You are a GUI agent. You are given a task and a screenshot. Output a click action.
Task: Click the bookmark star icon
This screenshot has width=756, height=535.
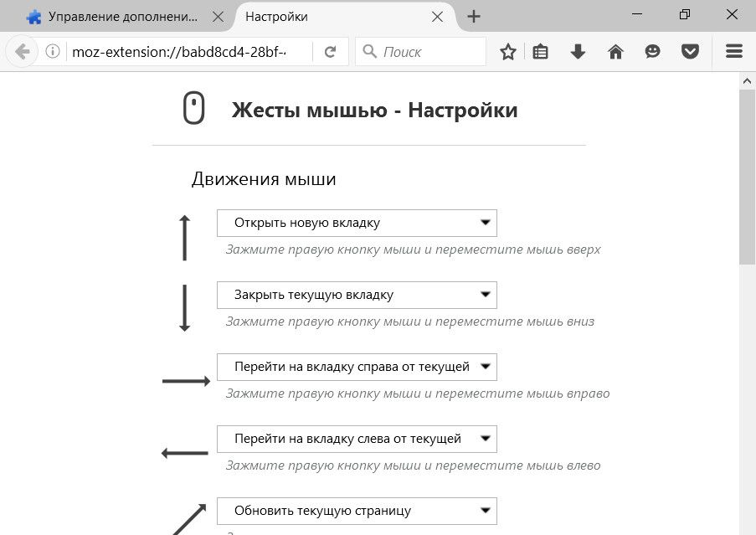[x=508, y=52]
